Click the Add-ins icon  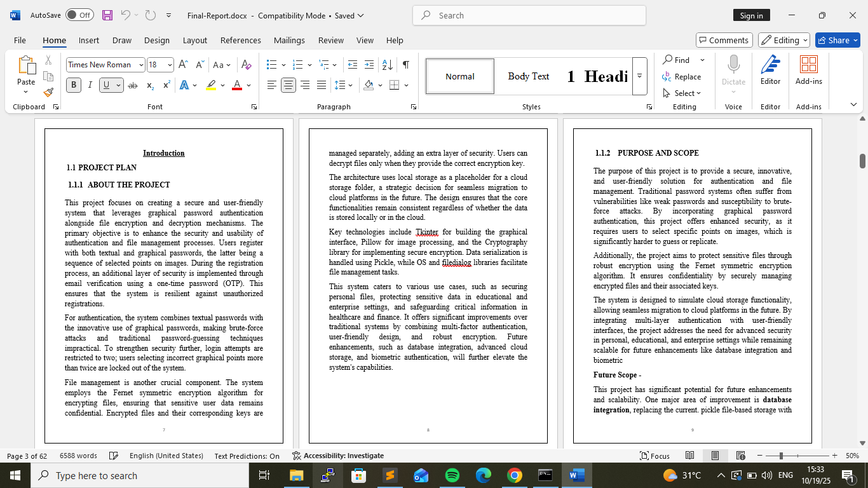[808, 70]
